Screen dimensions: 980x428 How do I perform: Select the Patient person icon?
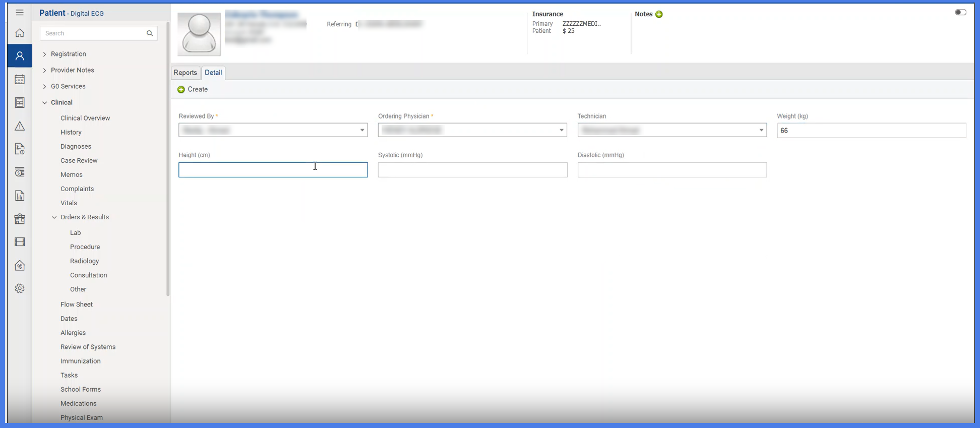(x=20, y=56)
